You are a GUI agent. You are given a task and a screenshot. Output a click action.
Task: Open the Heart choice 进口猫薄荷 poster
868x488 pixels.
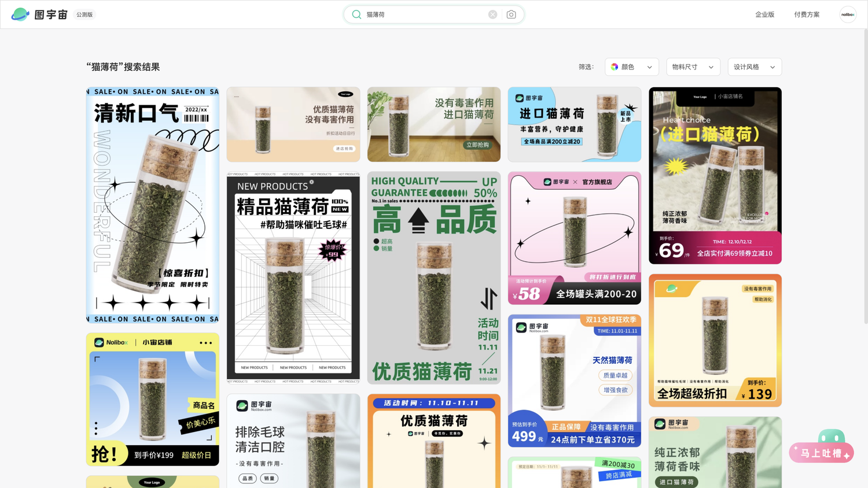(715, 176)
